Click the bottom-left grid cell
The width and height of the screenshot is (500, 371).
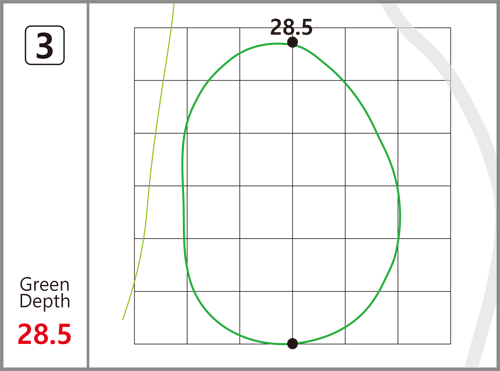tap(161, 318)
